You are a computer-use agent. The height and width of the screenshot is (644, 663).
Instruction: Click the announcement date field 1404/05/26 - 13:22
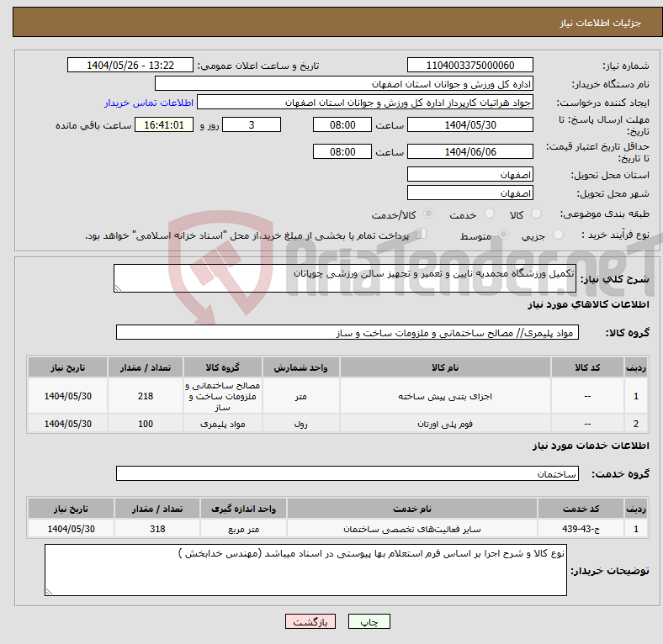point(130,65)
